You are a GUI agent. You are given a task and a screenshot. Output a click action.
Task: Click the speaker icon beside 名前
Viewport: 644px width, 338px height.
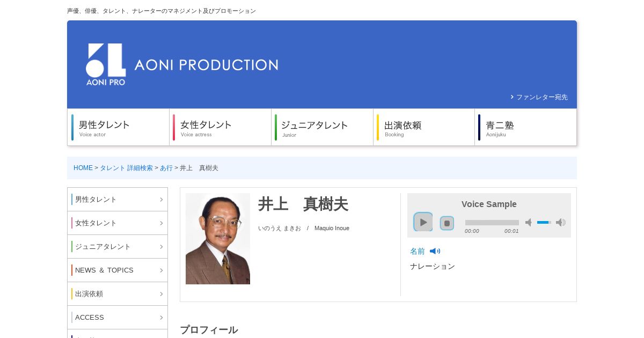pyautogui.click(x=435, y=251)
